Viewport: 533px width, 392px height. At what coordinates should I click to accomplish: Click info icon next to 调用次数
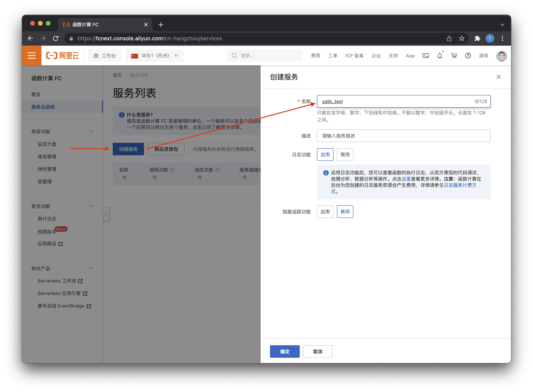point(172,170)
